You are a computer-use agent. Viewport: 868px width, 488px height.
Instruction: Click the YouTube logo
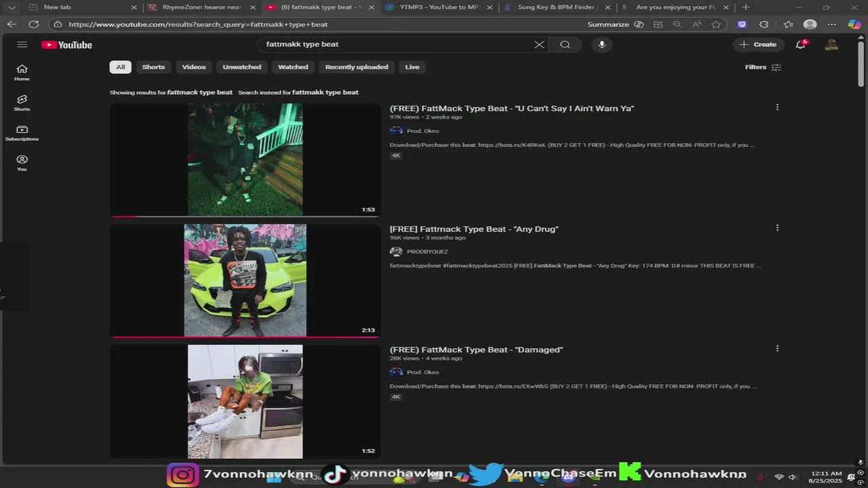[66, 45]
